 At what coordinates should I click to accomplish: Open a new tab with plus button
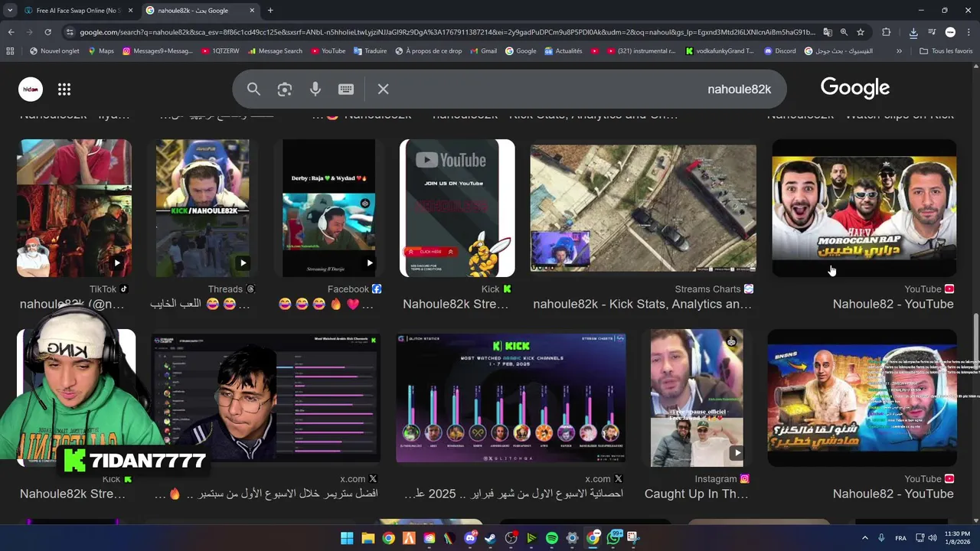coord(270,10)
